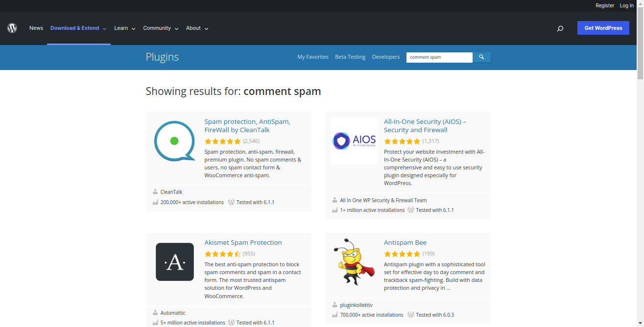
Task: Open All-In-One Security (AIOS) plugin title
Action: 425,126
